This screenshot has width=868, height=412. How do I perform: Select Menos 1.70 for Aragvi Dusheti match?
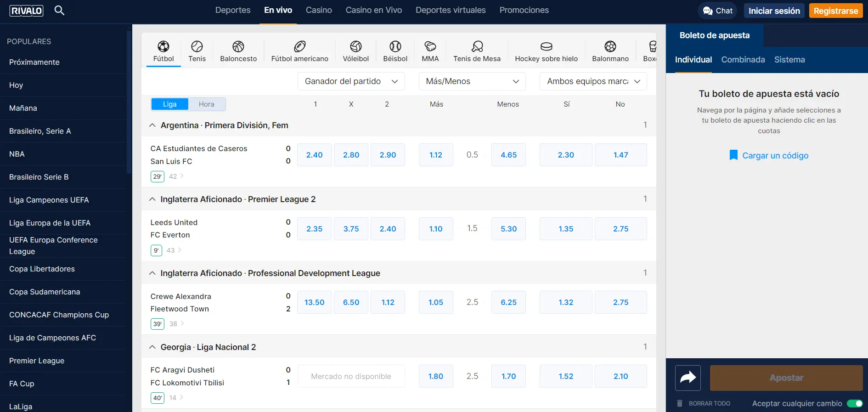[508, 376]
